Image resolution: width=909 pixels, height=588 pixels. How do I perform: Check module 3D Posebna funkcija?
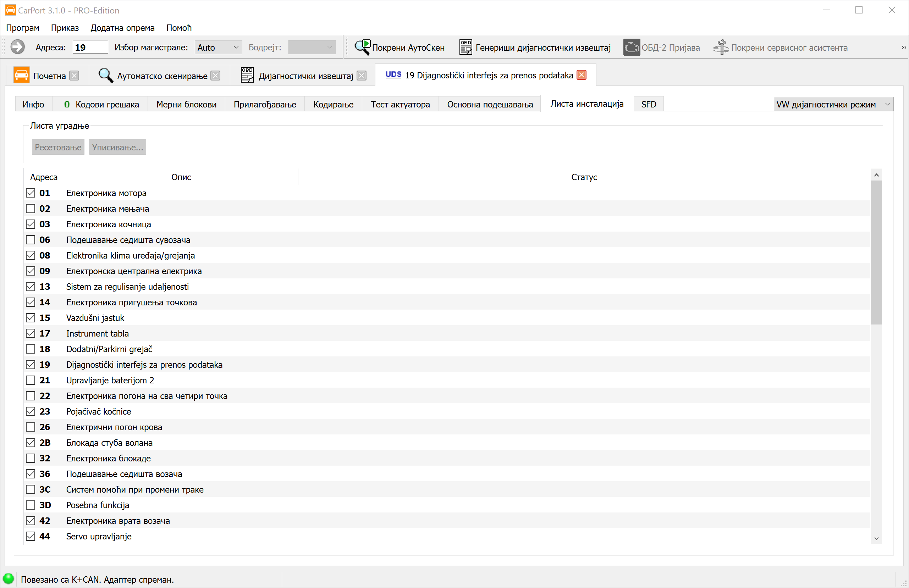[x=31, y=505]
